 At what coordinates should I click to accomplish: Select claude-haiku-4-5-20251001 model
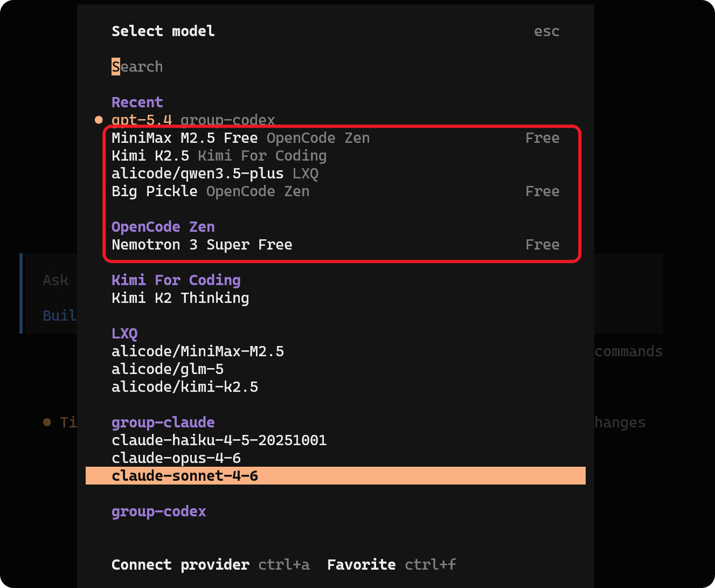[219, 440]
